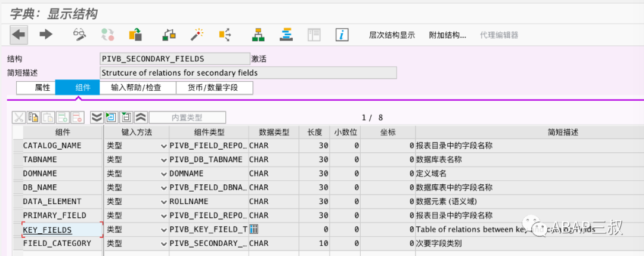The image size is (644, 256).
Task: Click description 定义域名
Action: (431, 174)
